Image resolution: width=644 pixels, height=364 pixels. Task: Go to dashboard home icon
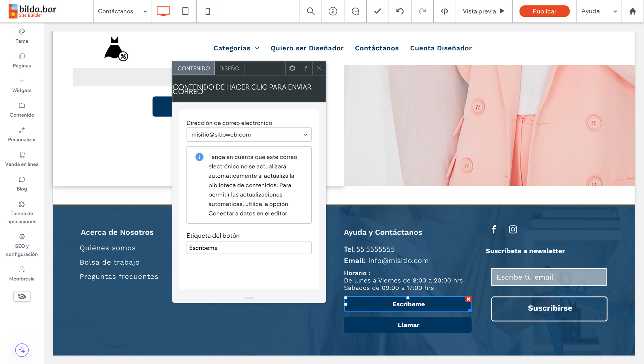pos(633,11)
